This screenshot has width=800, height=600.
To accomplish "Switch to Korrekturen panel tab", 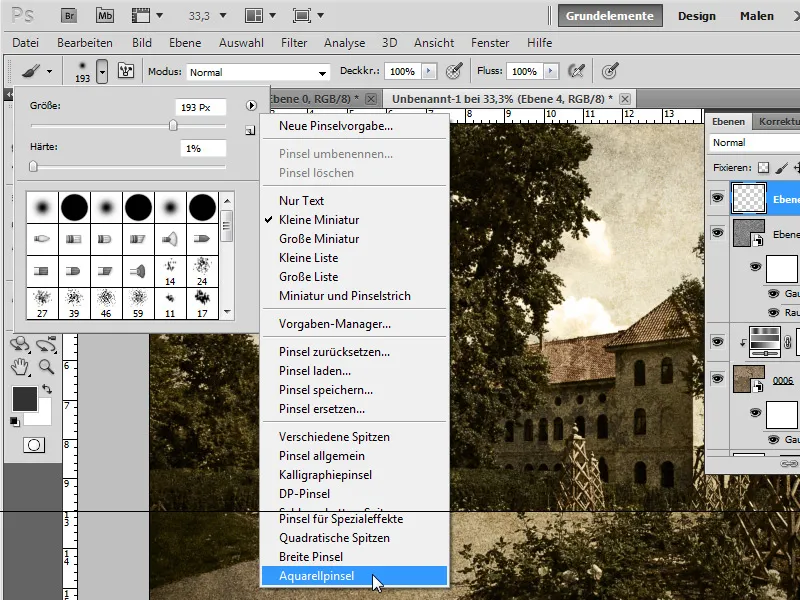I will [x=778, y=121].
